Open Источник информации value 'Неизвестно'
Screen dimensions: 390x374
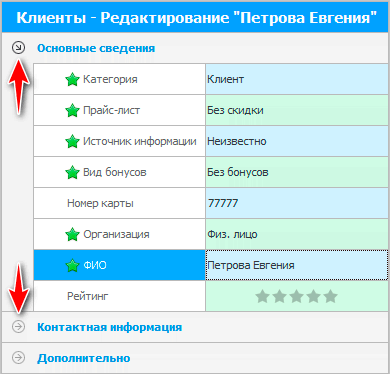297,141
